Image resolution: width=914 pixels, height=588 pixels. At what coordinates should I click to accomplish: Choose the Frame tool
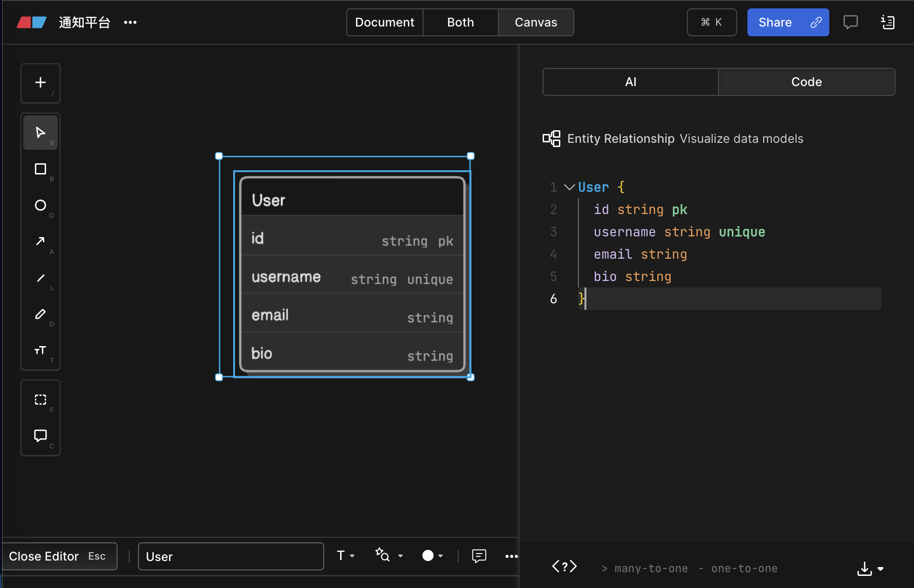coord(40,400)
